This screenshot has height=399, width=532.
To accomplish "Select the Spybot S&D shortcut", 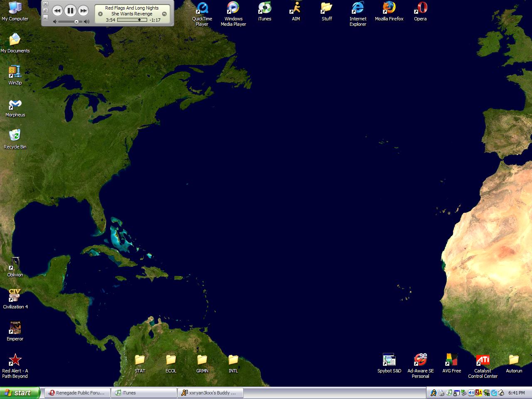I will click(389, 360).
